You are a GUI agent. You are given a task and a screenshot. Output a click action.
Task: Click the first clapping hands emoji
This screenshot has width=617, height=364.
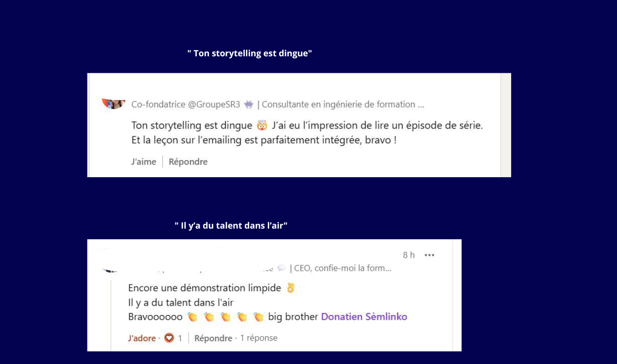click(x=192, y=317)
